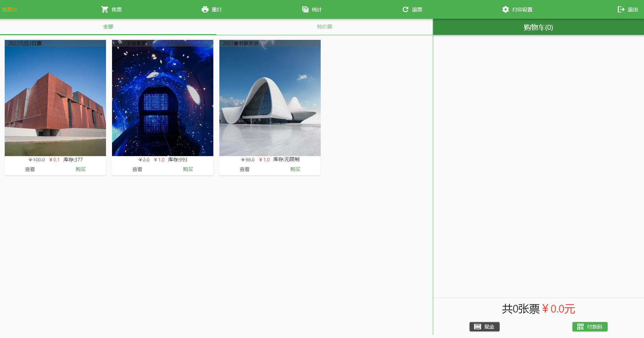Click the refund 退票 arrow icon

(x=405, y=9)
